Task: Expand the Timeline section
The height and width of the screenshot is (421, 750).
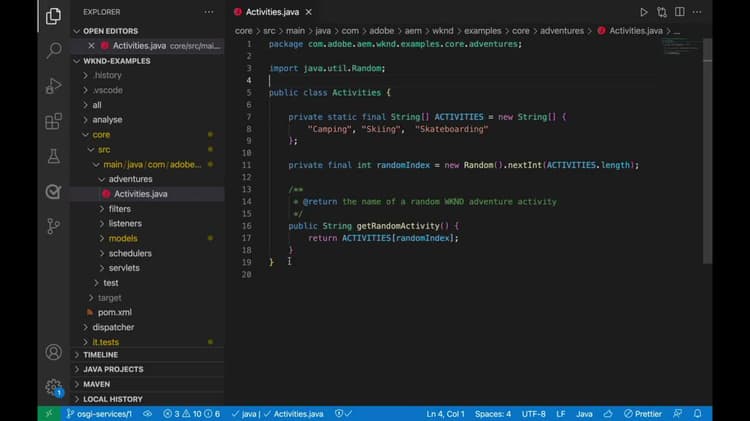Action: tap(100, 354)
